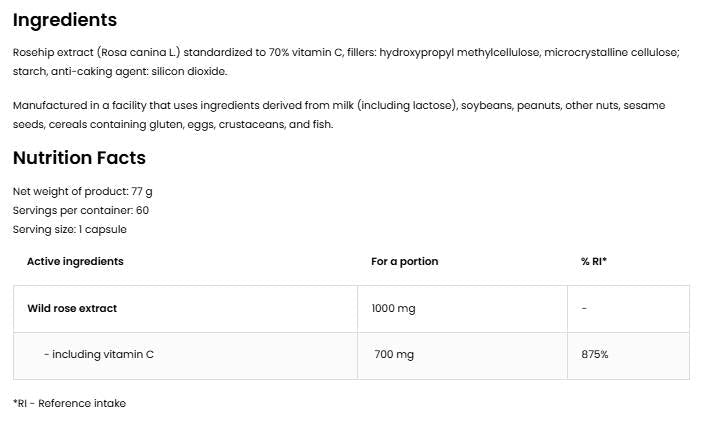This screenshot has width=703, height=423.
Task: Click the '875%' reference intake value
Action: pyautogui.click(x=594, y=355)
